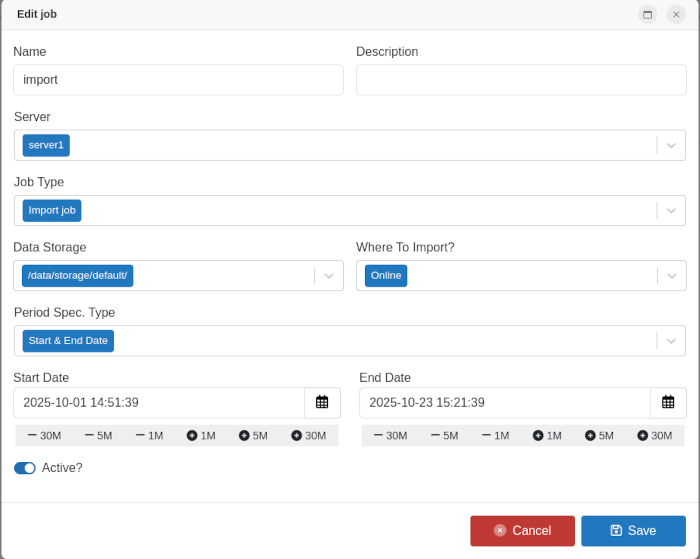Expand the Period Spec. Type dropdown
The height and width of the screenshot is (559, 700).
[x=671, y=341]
